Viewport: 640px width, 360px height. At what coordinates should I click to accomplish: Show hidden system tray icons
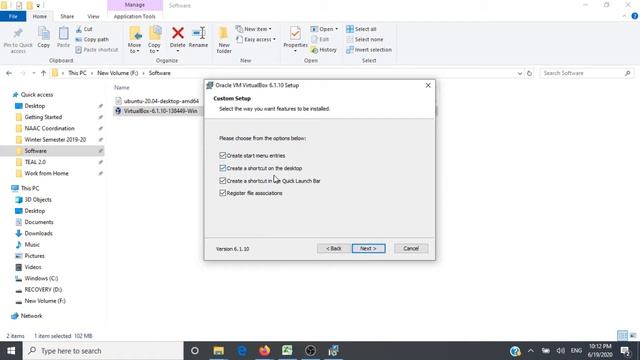531,351
